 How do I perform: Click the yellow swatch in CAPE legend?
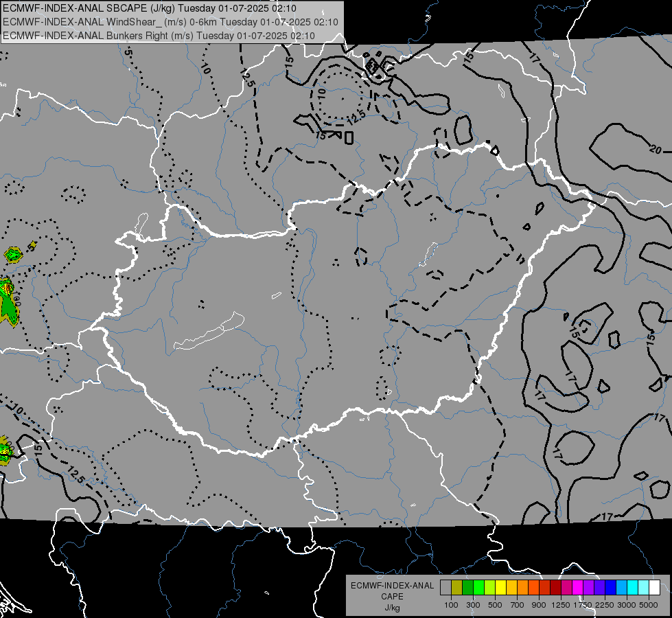tap(500, 588)
